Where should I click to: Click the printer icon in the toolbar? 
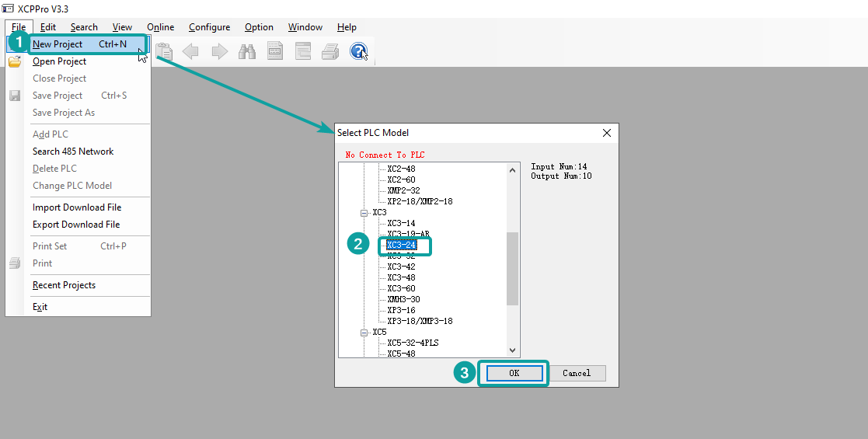pos(330,52)
